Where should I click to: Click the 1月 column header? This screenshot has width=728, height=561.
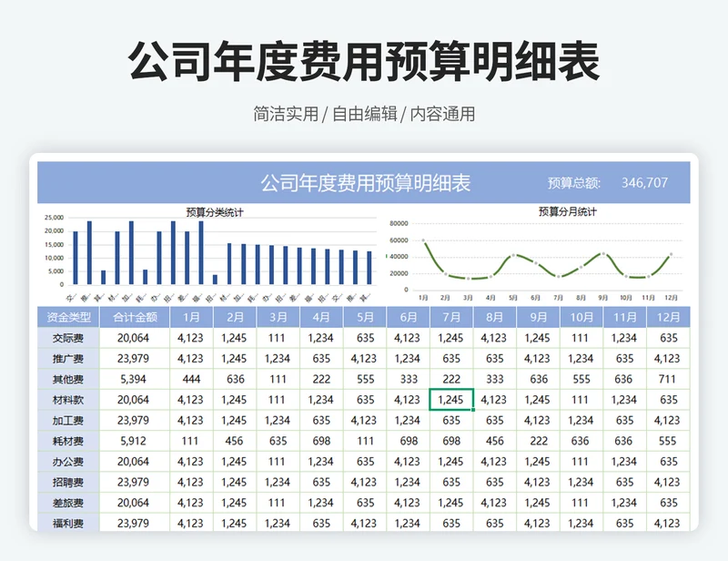click(x=191, y=318)
